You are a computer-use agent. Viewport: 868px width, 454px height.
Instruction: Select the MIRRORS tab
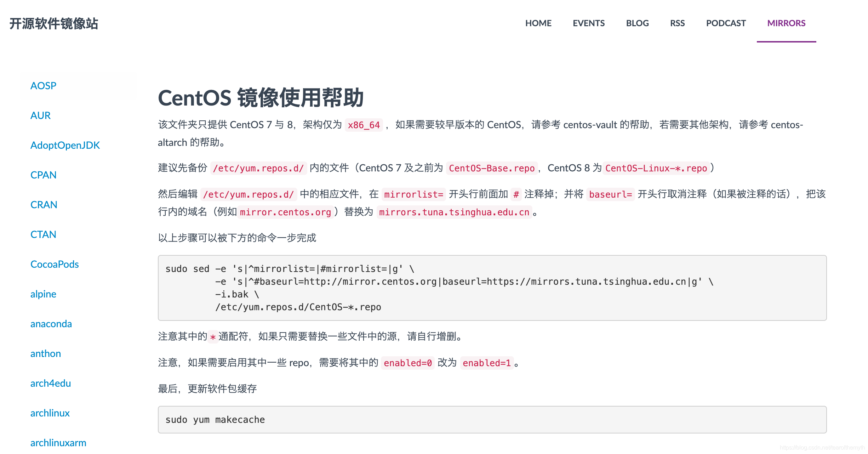tap(786, 23)
